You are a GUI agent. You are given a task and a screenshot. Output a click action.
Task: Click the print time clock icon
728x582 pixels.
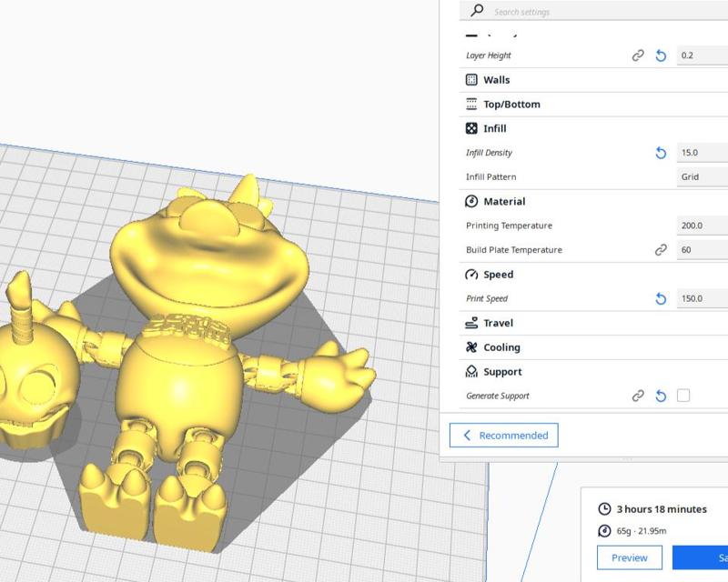coord(604,509)
